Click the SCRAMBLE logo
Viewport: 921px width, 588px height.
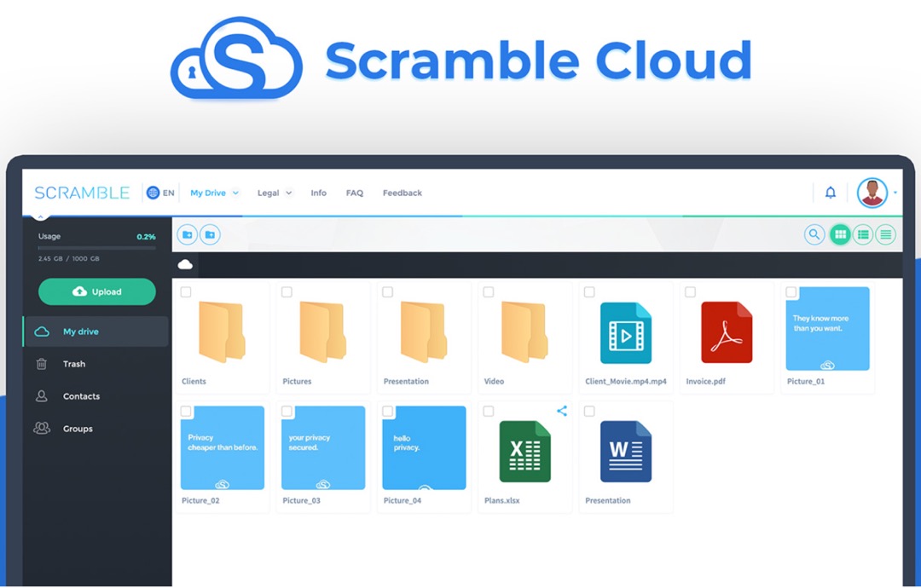pyautogui.click(x=82, y=193)
